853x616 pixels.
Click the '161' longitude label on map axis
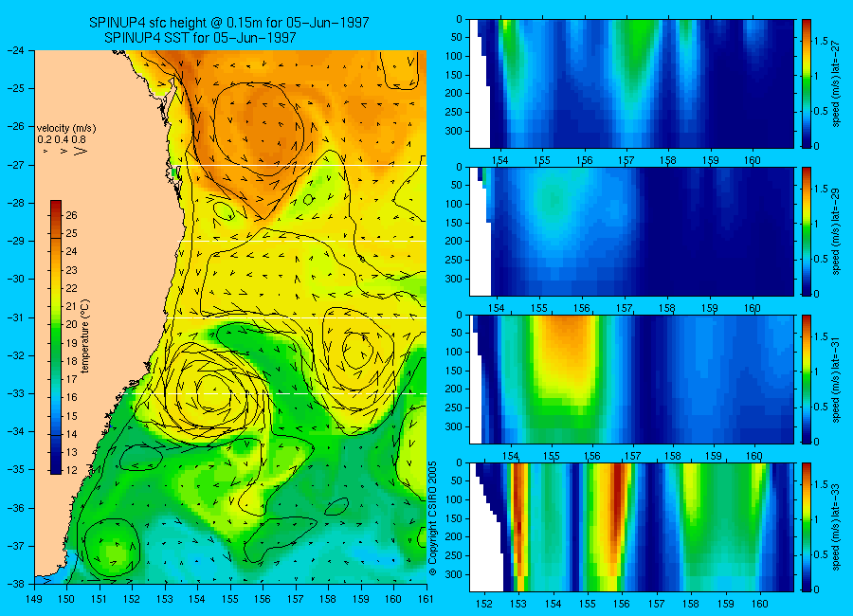click(x=426, y=600)
